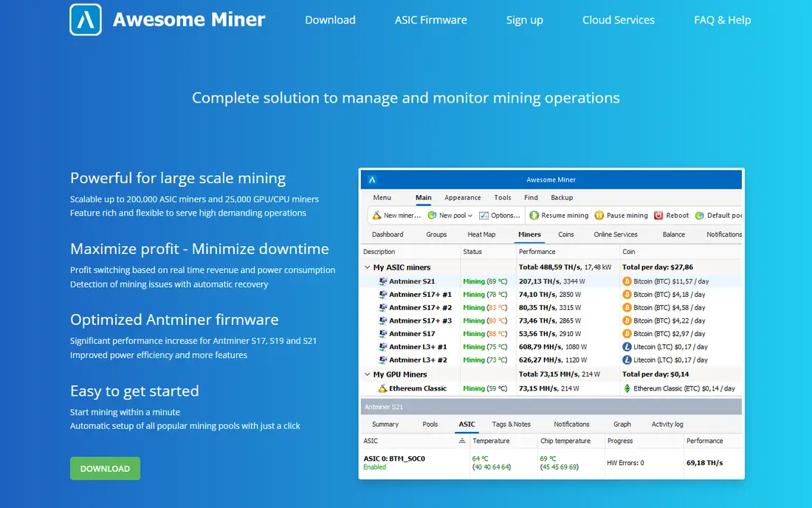Click the ASIC column sort arrow

pyautogui.click(x=462, y=441)
